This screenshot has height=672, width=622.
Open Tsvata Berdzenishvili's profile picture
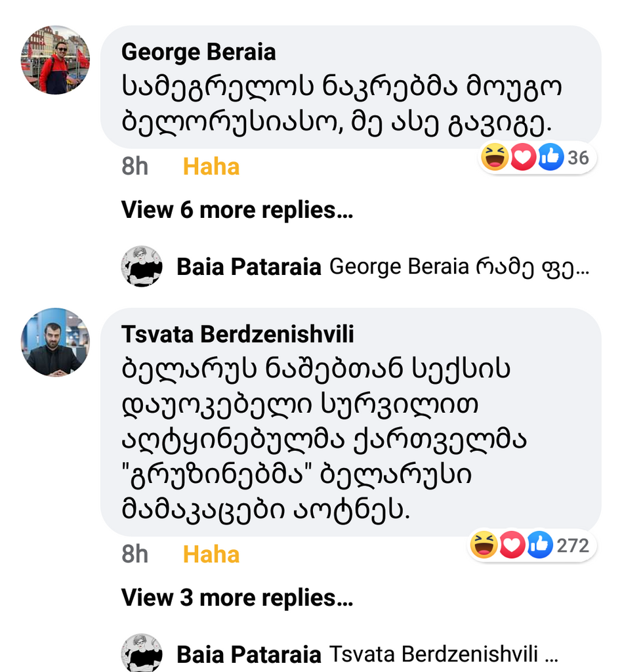55,342
